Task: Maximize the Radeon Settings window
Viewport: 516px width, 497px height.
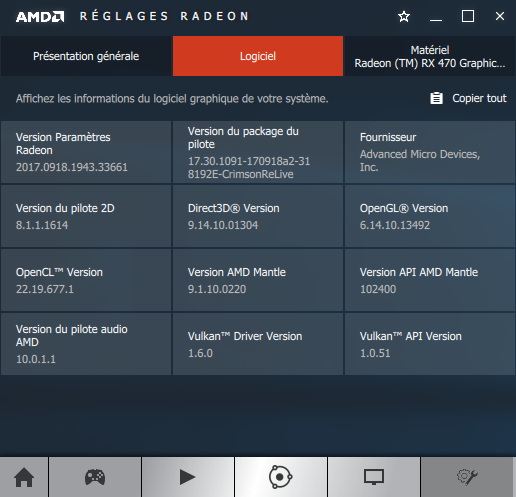Action: tap(468, 16)
